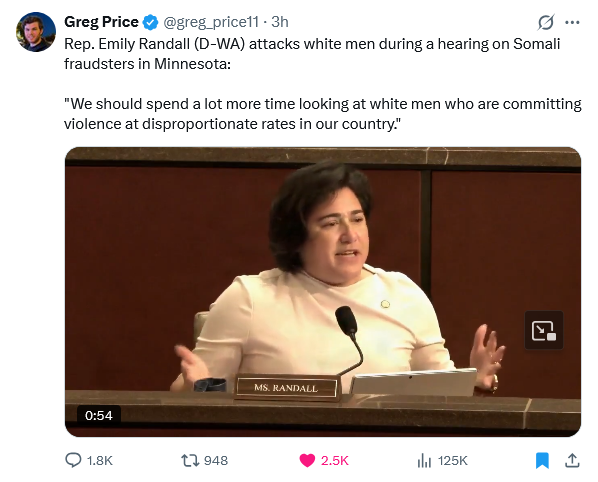The image size is (598, 482).
Task: Click the 1.8K replies count
Action: click(100, 461)
